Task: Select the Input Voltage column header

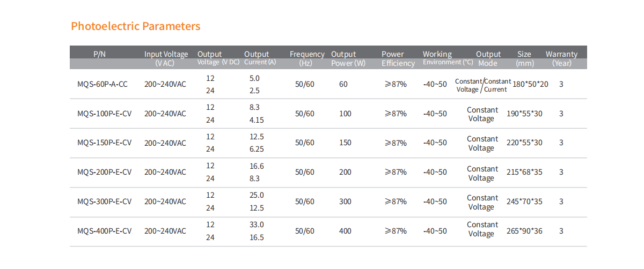Action: pyautogui.click(x=166, y=58)
